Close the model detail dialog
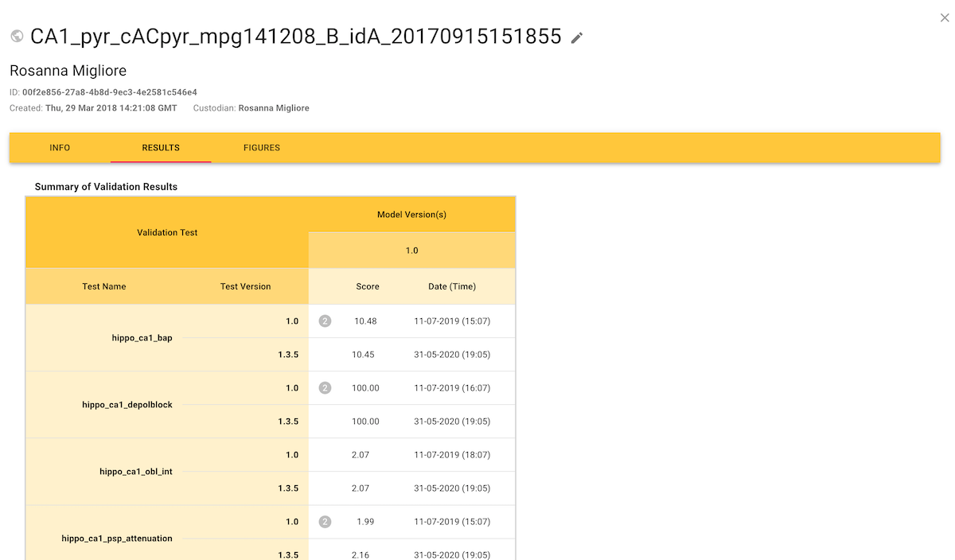The width and height of the screenshot is (955, 560). coord(945,17)
